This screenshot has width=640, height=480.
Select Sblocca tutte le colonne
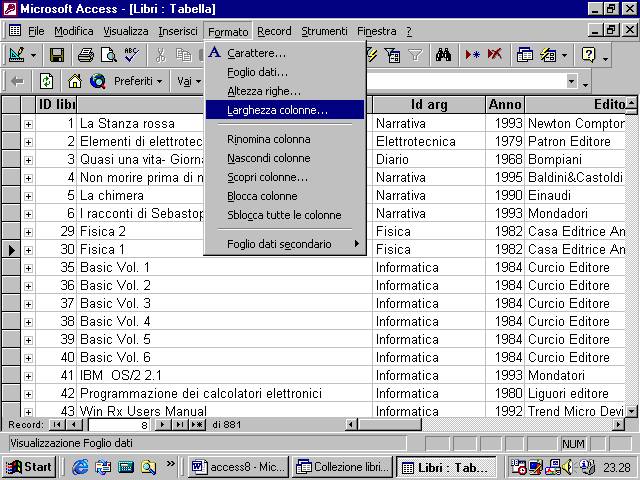tap(284, 215)
